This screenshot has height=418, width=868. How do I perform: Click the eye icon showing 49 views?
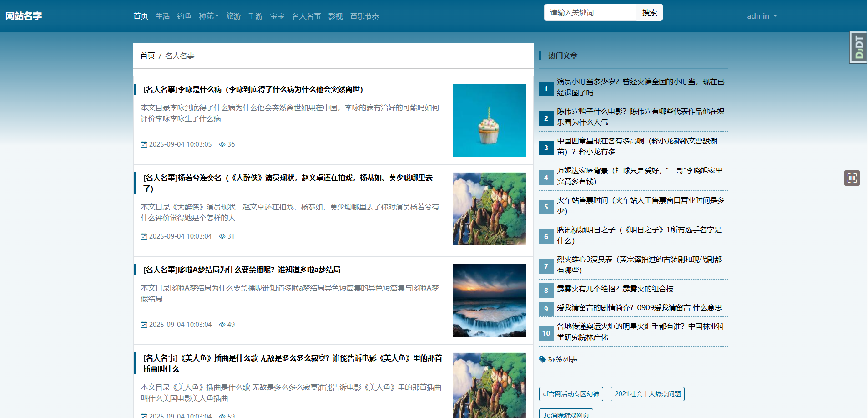coord(222,325)
